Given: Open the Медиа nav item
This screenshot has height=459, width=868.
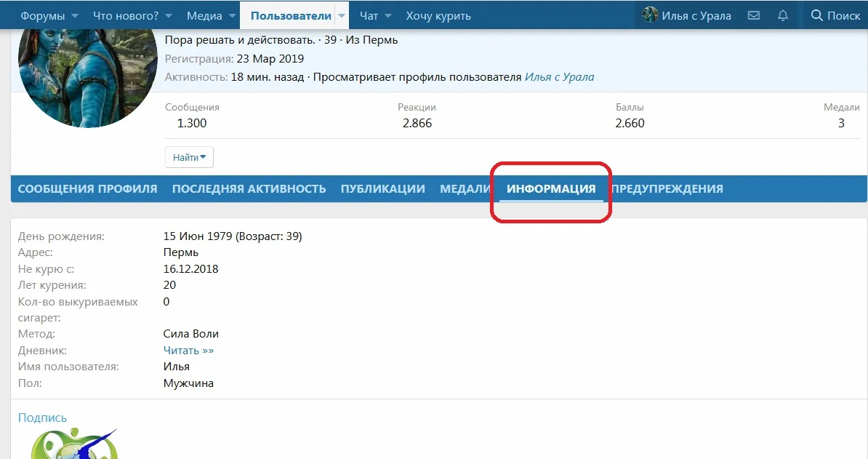Looking at the screenshot, I should coord(204,15).
